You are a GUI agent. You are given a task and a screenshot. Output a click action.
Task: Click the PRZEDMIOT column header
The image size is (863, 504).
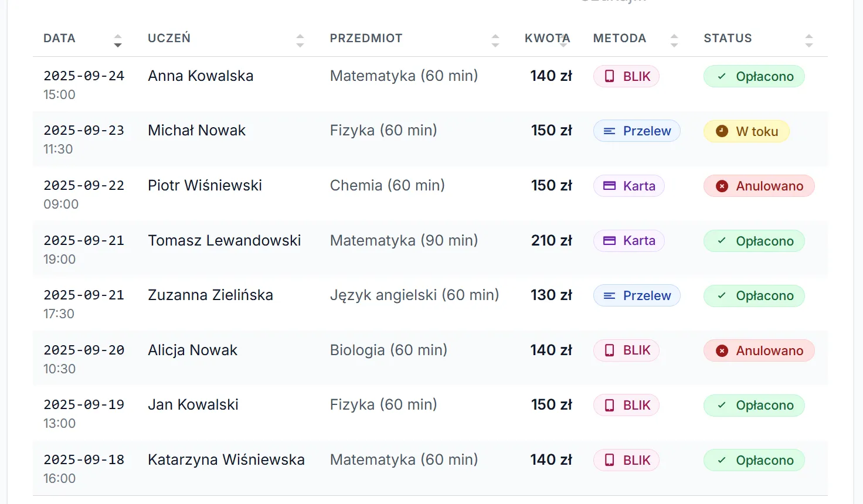(x=366, y=38)
